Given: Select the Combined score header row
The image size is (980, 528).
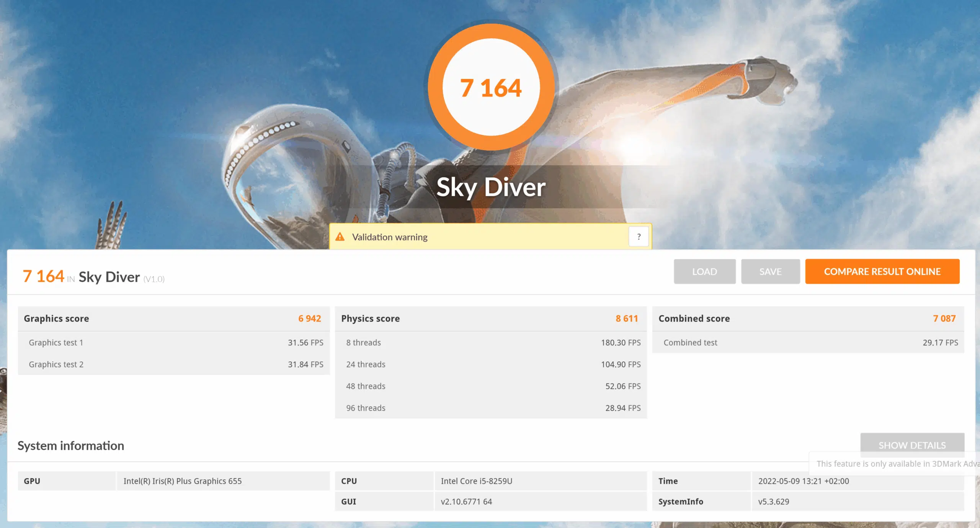Looking at the screenshot, I should click(808, 319).
